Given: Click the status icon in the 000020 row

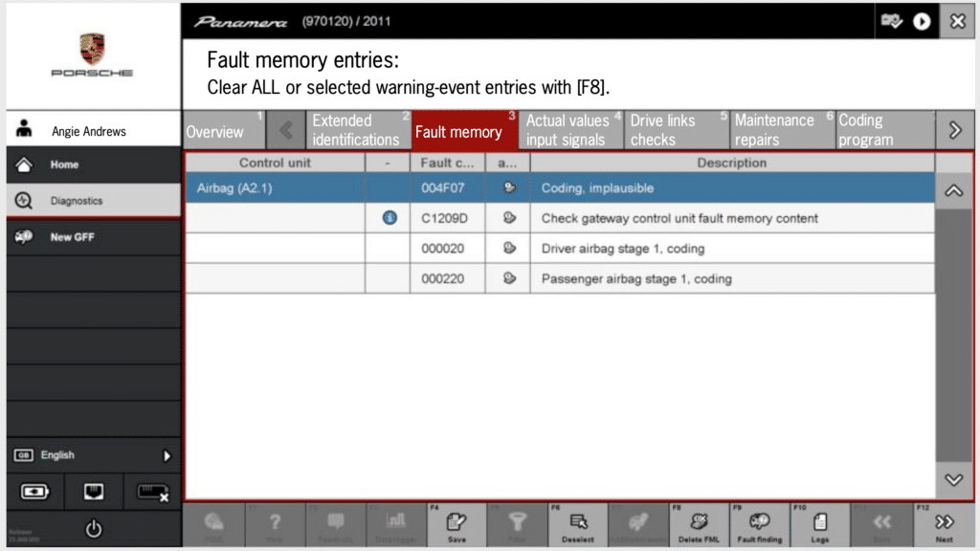Looking at the screenshot, I should click(509, 248).
